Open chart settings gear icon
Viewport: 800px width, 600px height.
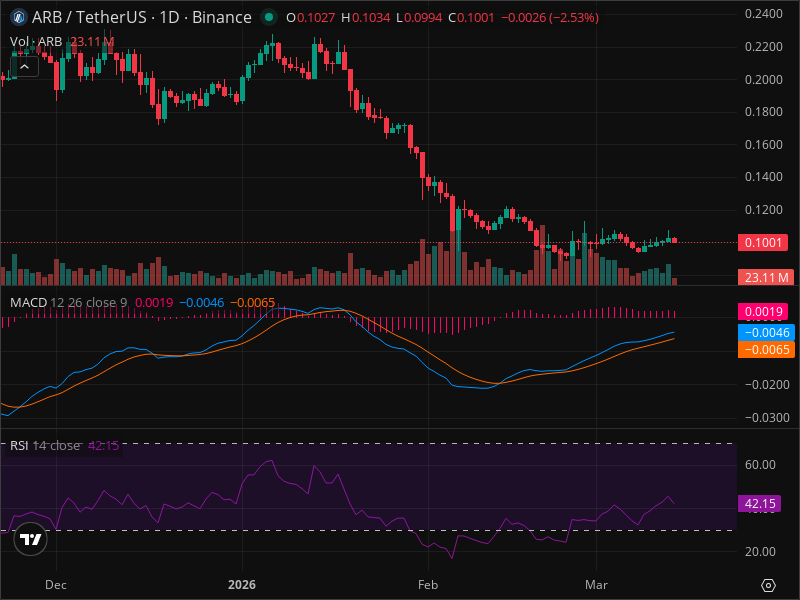(768, 585)
